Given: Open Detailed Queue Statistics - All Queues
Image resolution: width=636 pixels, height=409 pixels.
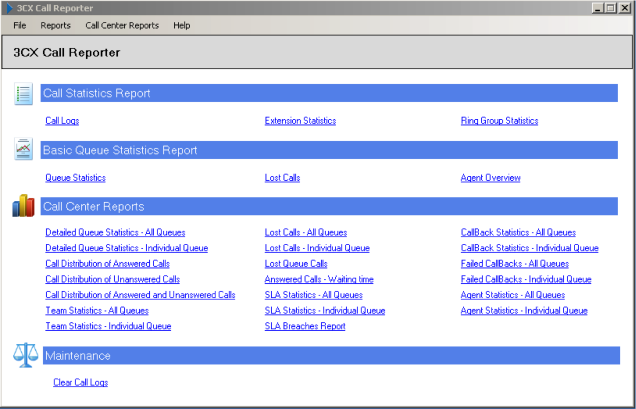Looking at the screenshot, I should point(115,232).
